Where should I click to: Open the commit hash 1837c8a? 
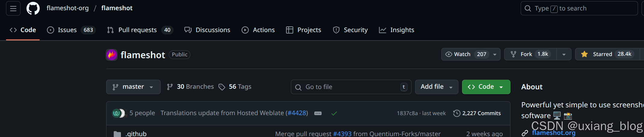(407, 113)
